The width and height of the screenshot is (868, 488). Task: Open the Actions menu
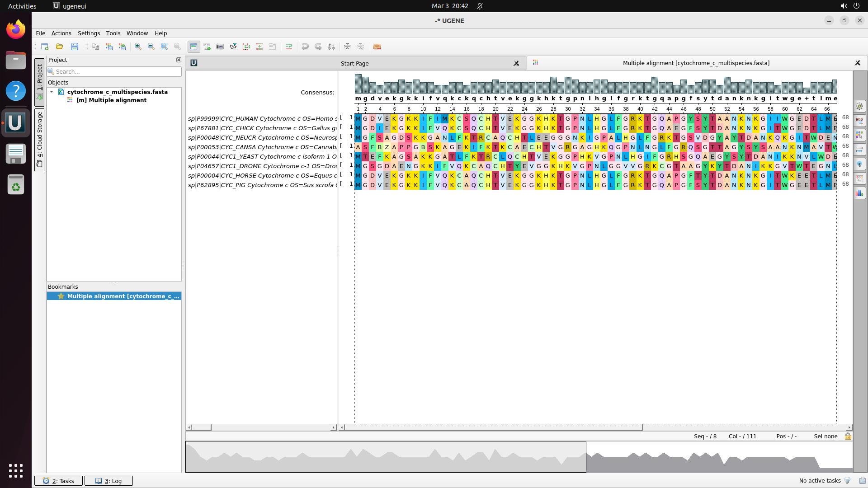click(61, 33)
